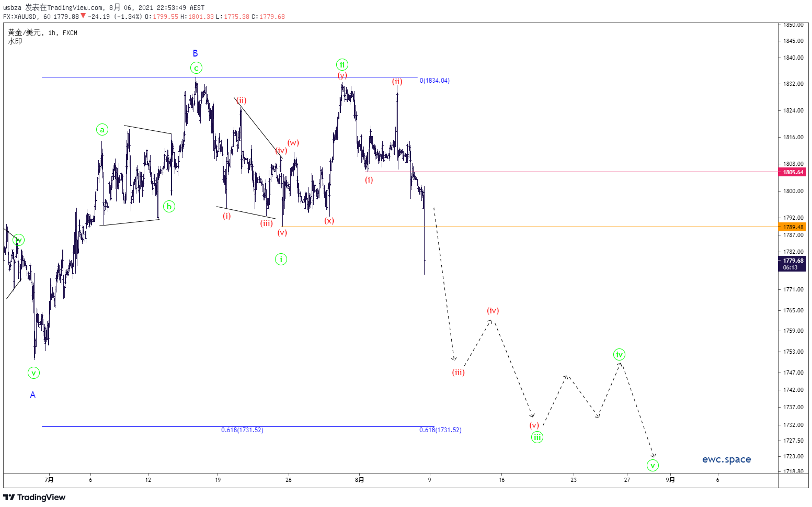Select the orange 1789.48 price label
This screenshot has width=812, height=507.
[x=793, y=227]
